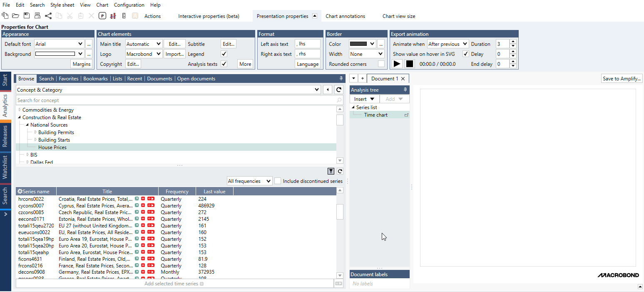Viewport: 644px width, 292px height.
Task: Click the filter funnel icon above series list
Action: [x=331, y=171]
